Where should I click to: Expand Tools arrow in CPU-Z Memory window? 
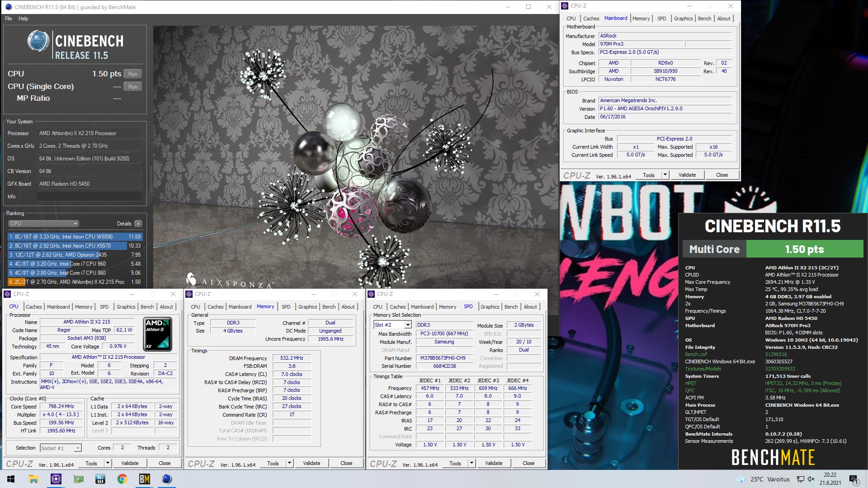click(289, 463)
